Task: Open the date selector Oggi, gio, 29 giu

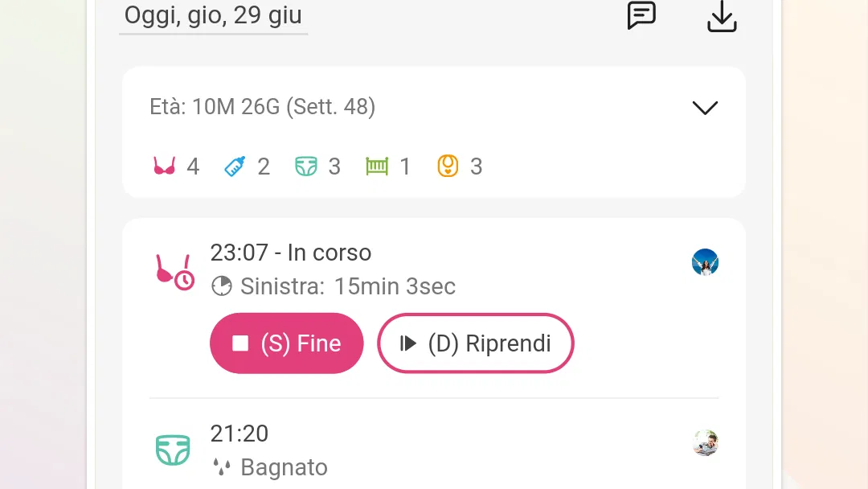Action: (213, 15)
